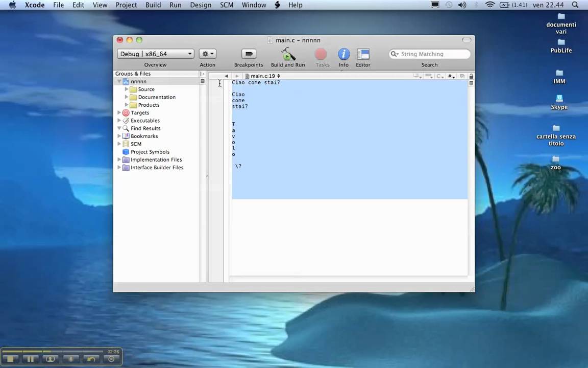Viewport: 588px width, 368px height.
Task: Toggle the recorder microphone button
Action: pos(70,359)
